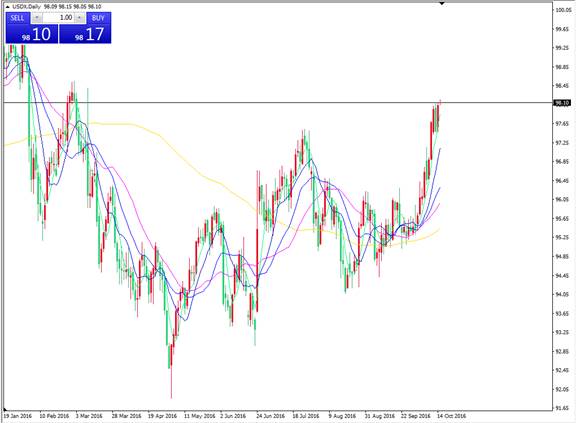The image size is (576, 423).
Task: Click the 22 Sep 2016 date label
Action: click(415, 416)
